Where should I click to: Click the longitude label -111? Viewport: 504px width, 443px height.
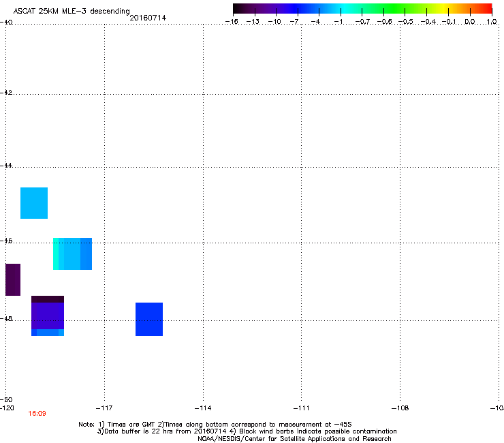point(302,408)
